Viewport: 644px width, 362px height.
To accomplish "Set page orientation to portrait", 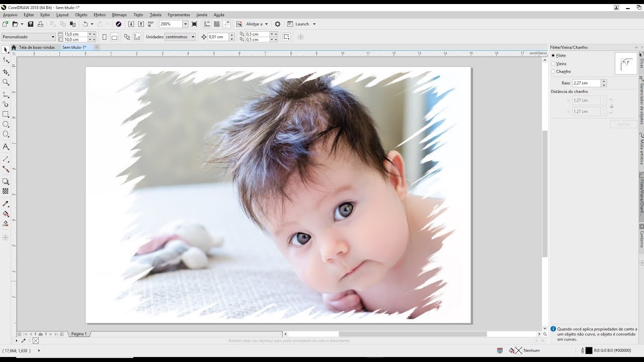I will point(105,37).
